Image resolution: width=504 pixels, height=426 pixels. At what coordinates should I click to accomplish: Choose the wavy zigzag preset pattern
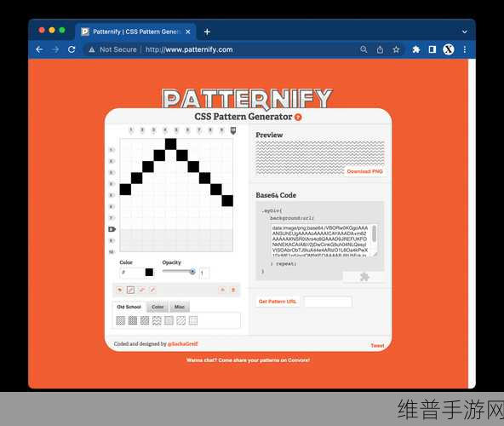click(x=157, y=320)
